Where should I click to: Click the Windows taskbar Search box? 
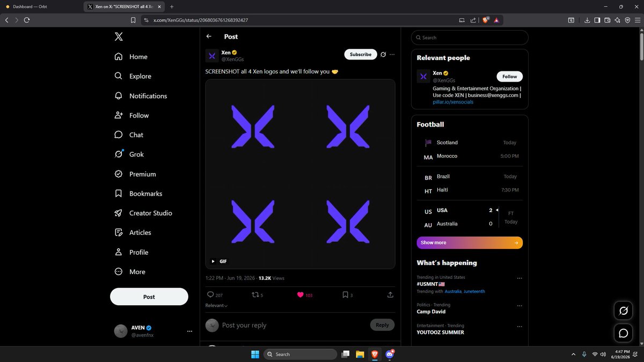click(x=302, y=354)
